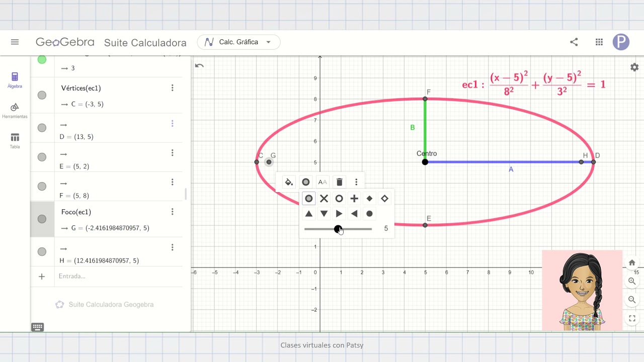Select plus sign point style
The height and width of the screenshot is (362, 644).
354,199
